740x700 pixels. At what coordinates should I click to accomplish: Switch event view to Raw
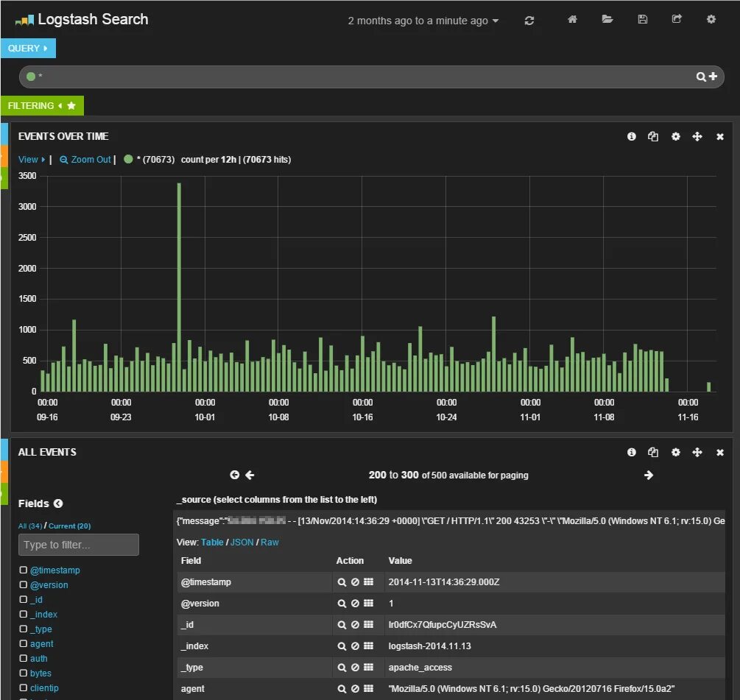[x=269, y=542]
